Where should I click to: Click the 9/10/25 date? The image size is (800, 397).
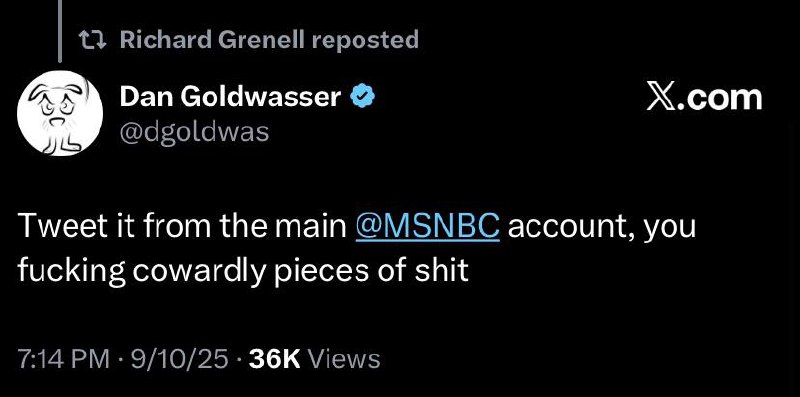click(x=179, y=359)
